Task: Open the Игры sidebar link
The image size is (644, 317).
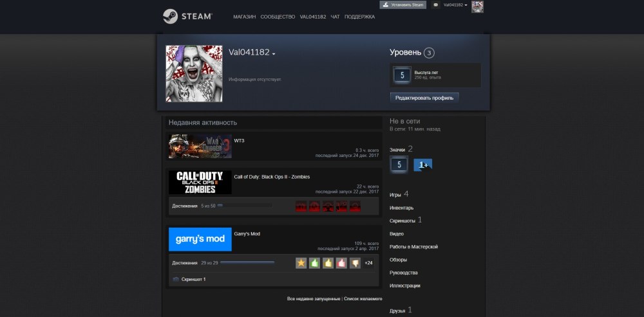Action: pyautogui.click(x=395, y=195)
